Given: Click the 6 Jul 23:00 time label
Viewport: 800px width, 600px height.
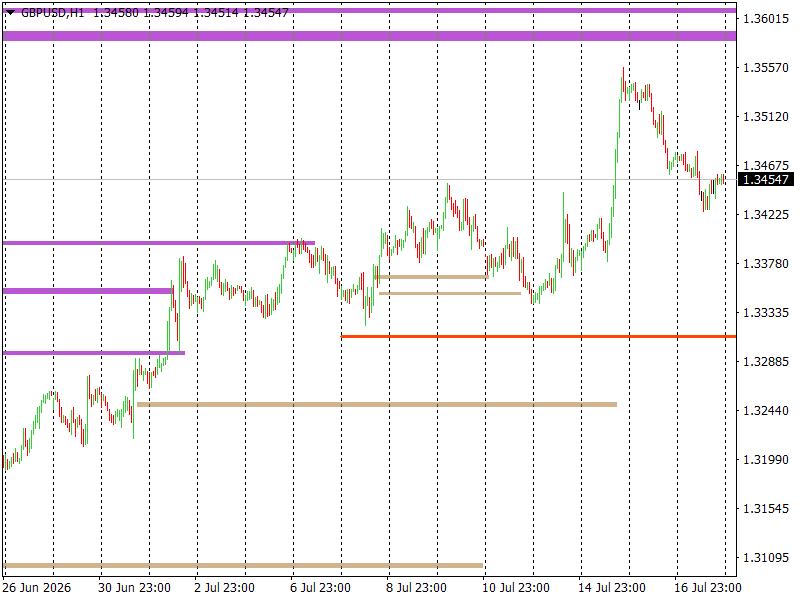Looking at the screenshot, I should click(x=320, y=588).
